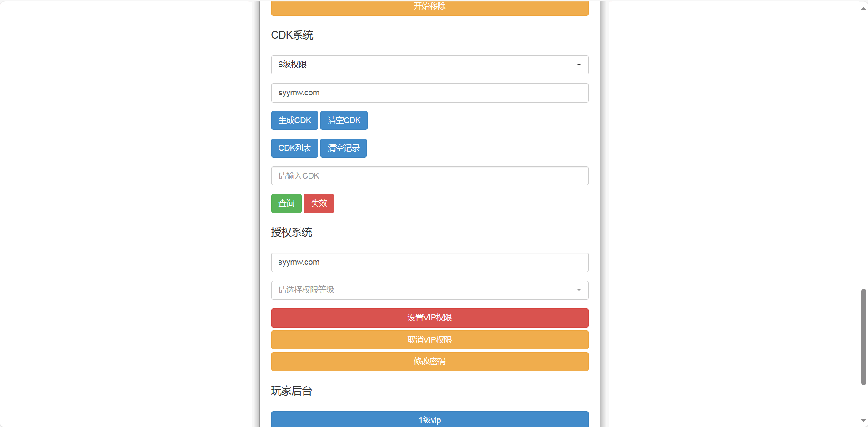
Task: Click the 设置VIP权限 button
Action: coord(429,318)
